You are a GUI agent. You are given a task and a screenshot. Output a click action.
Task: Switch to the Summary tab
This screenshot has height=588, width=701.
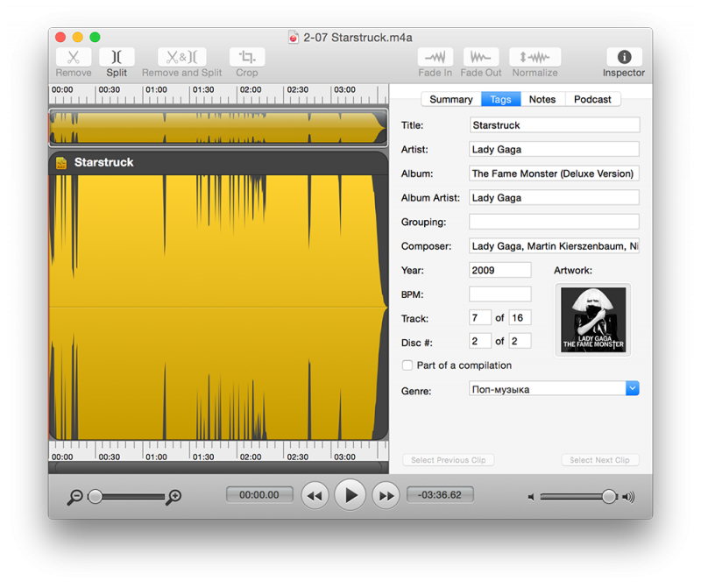point(451,99)
